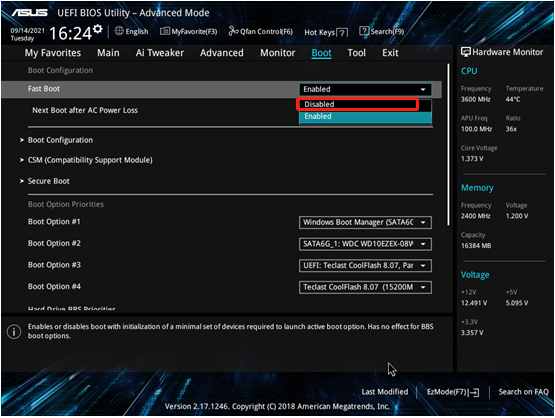Image resolution: width=555 pixels, height=418 pixels.
Task: Go to the Monitor tab
Action: tap(278, 53)
